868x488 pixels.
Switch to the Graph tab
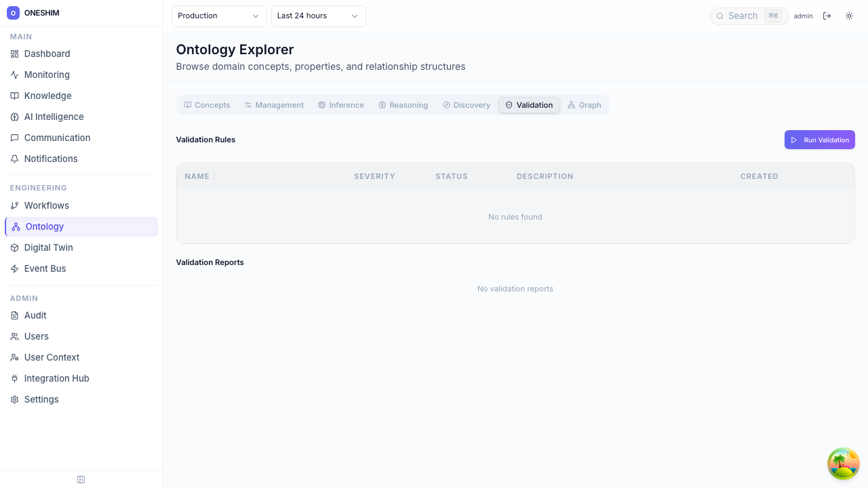point(585,105)
